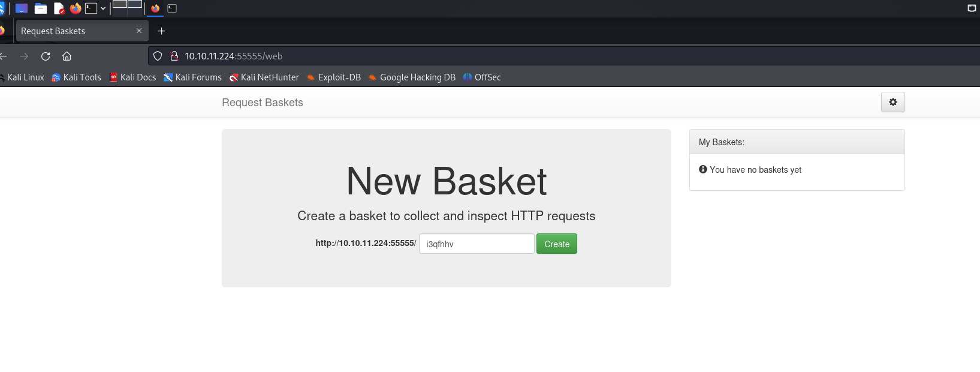The image size is (980, 372).
Task: Close the Request Baskets tab
Action: click(x=139, y=31)
